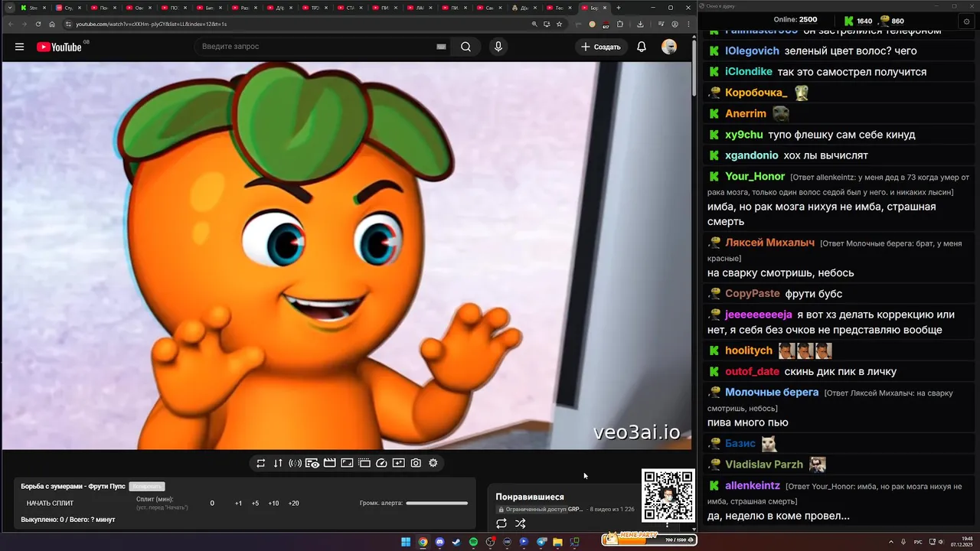Toggle loop icon in the video toolbar
The height and width of the screenshot is (551, 980).
click(261, 463)
